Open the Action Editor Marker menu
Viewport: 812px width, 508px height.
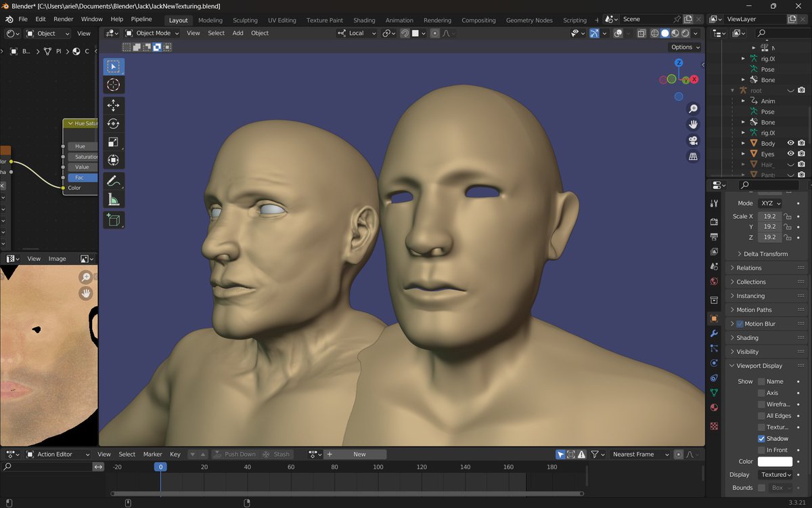[152, 454]
